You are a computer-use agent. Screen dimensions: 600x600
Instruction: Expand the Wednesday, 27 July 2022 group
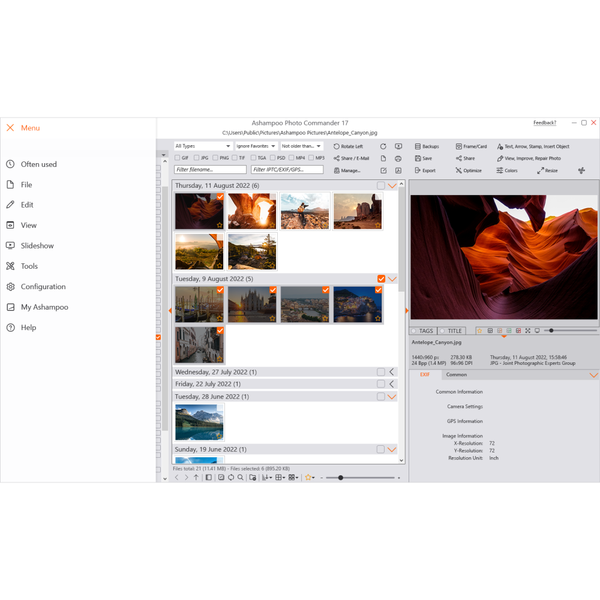click(x=391, y=372)
